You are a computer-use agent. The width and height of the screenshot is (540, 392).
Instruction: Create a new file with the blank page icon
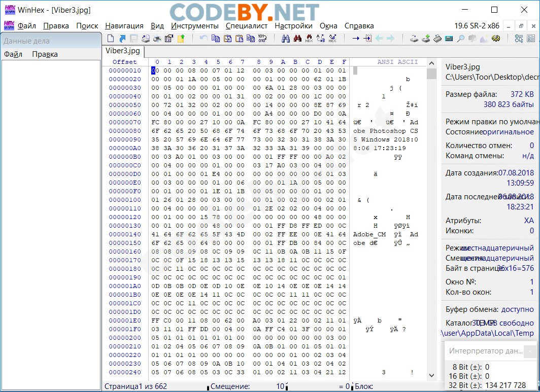click(111, 38)
